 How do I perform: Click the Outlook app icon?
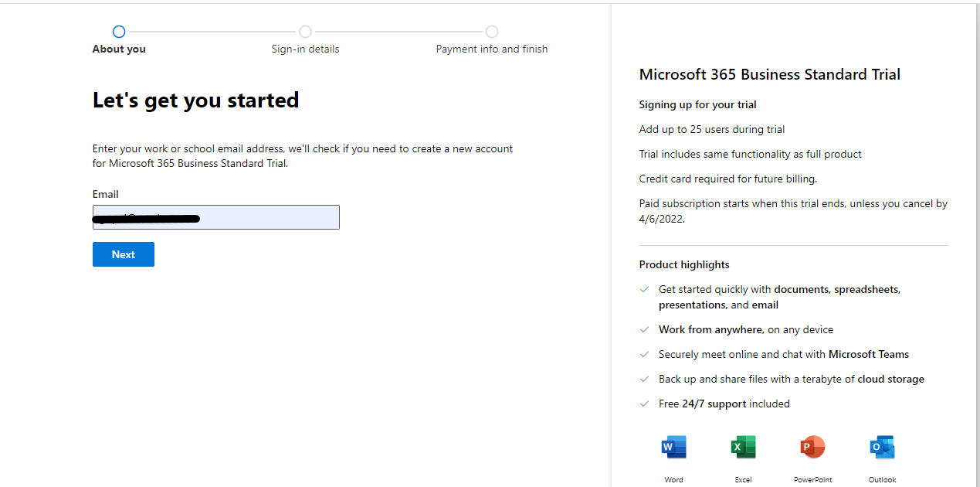point(882,447)
